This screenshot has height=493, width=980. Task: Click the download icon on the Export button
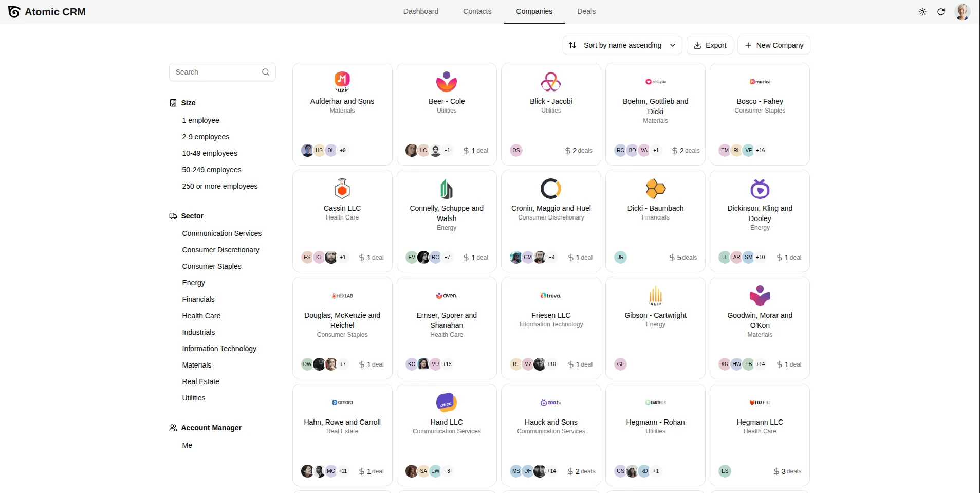click(x=698, y=45)
